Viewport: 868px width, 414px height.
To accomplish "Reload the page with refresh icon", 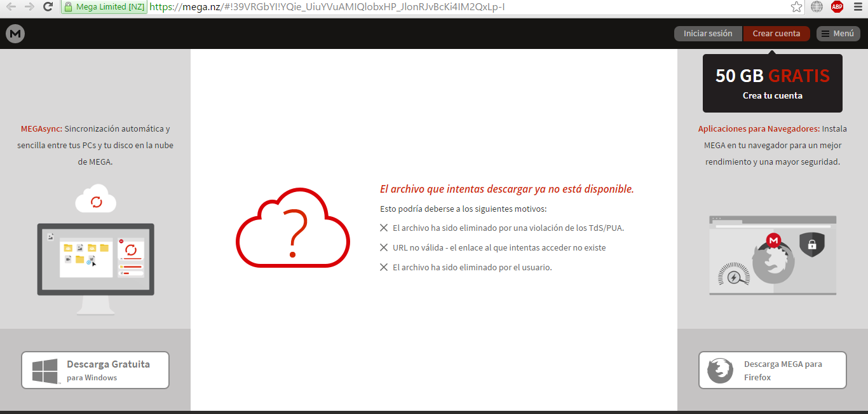I will [x=48, y=7].
